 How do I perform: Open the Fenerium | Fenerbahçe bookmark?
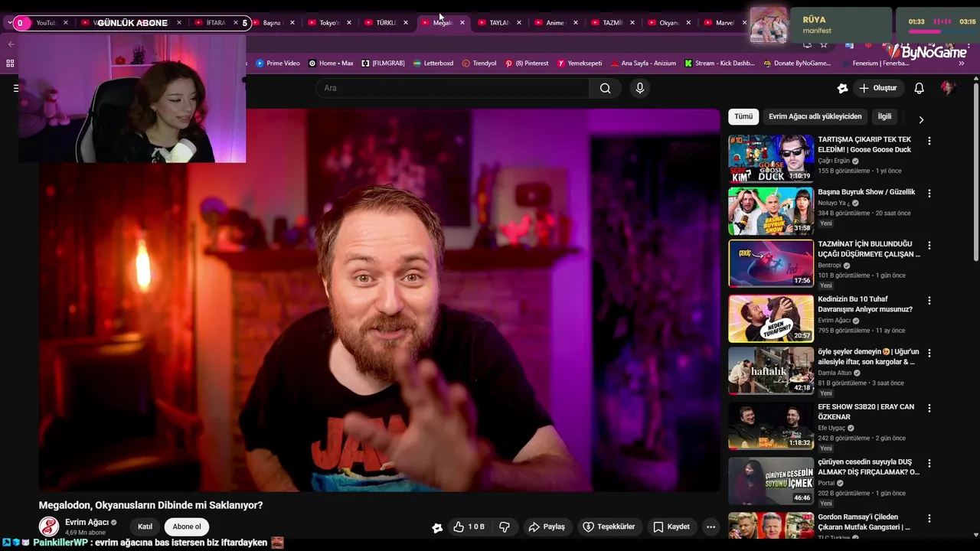pos(875,64)
